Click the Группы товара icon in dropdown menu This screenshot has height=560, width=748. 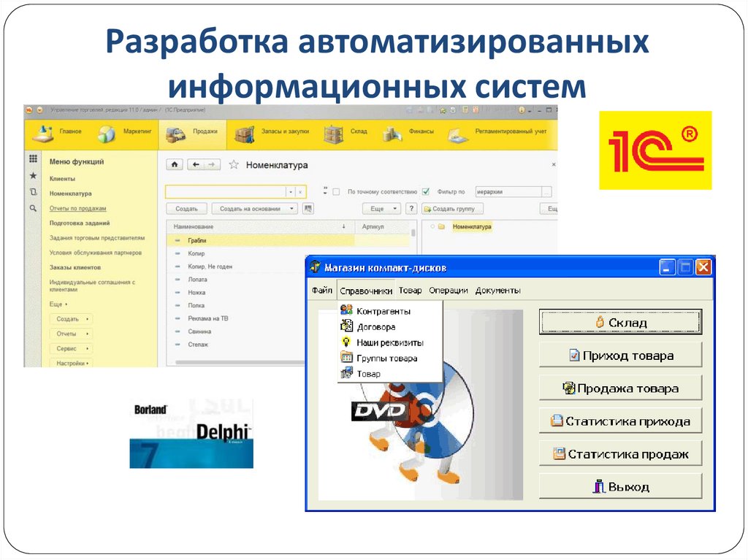346,357
